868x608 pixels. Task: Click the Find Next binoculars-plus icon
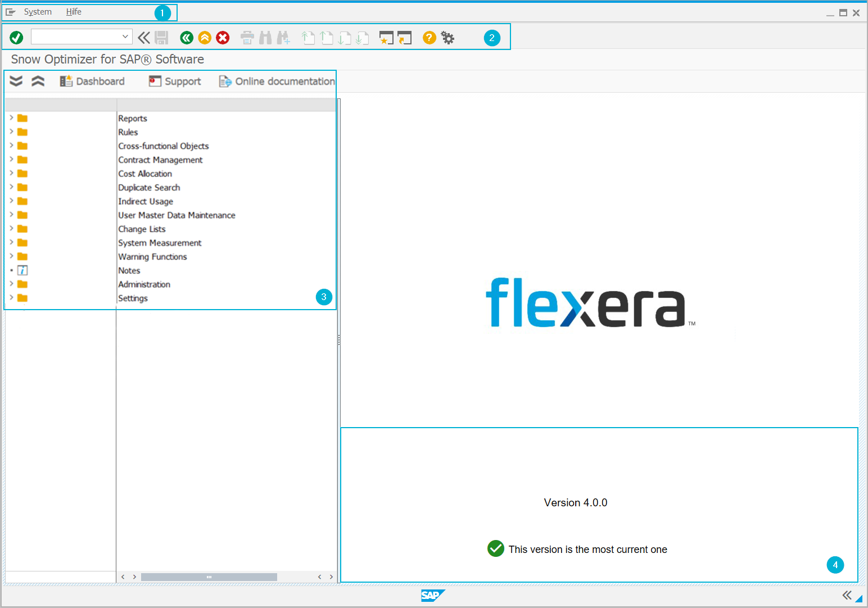[283, 38]
